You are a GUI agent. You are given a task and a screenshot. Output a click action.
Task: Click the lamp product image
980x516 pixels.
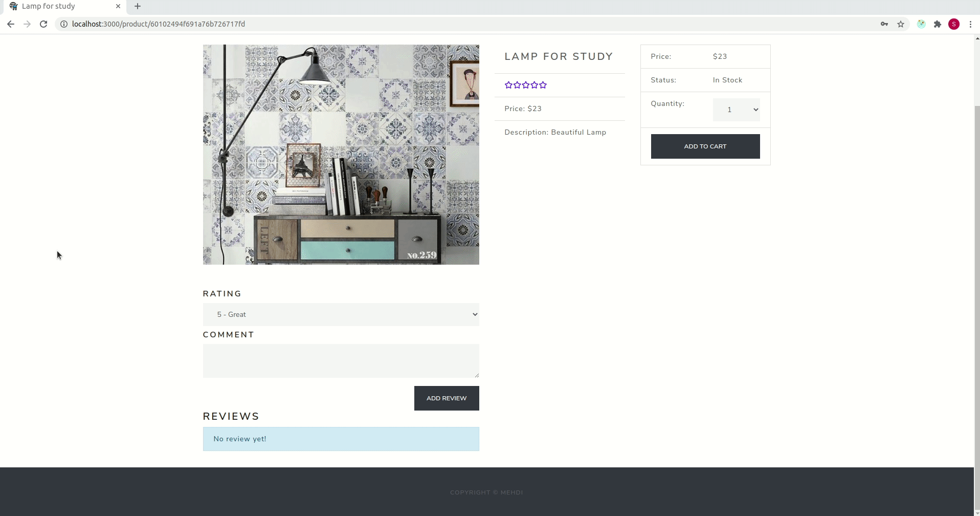(341, 154)
